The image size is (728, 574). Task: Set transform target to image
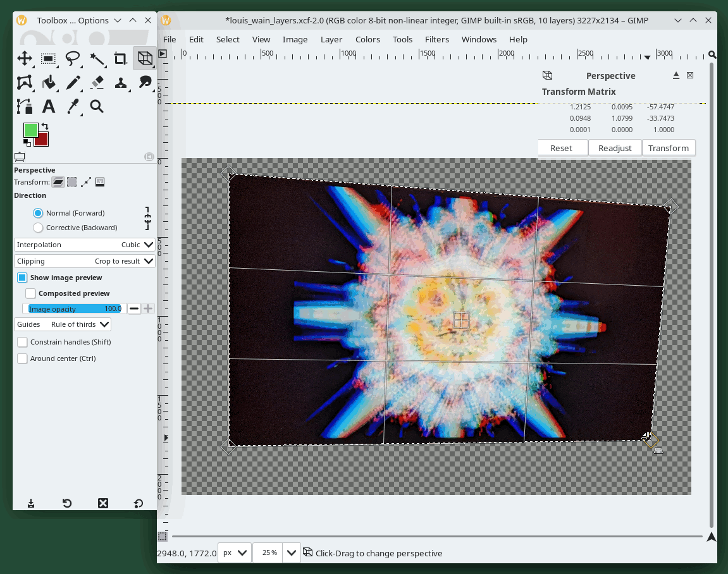click(x=100, y=182)
